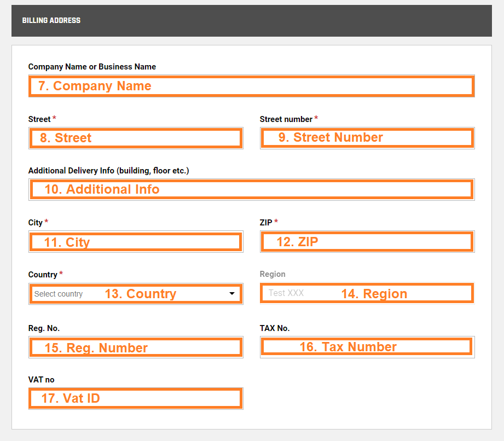Click the Additional Delivery Info field
Screen dimensions: 504x441
251,189
